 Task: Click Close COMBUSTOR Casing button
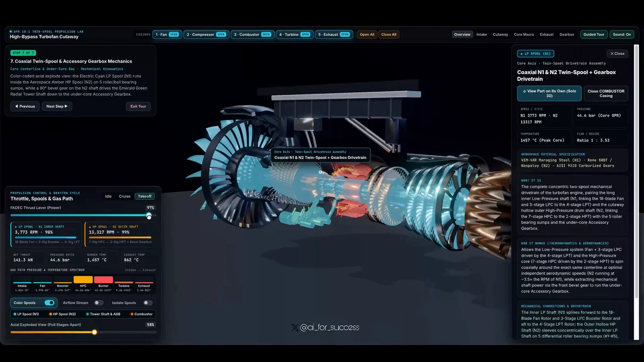[606, 93]
